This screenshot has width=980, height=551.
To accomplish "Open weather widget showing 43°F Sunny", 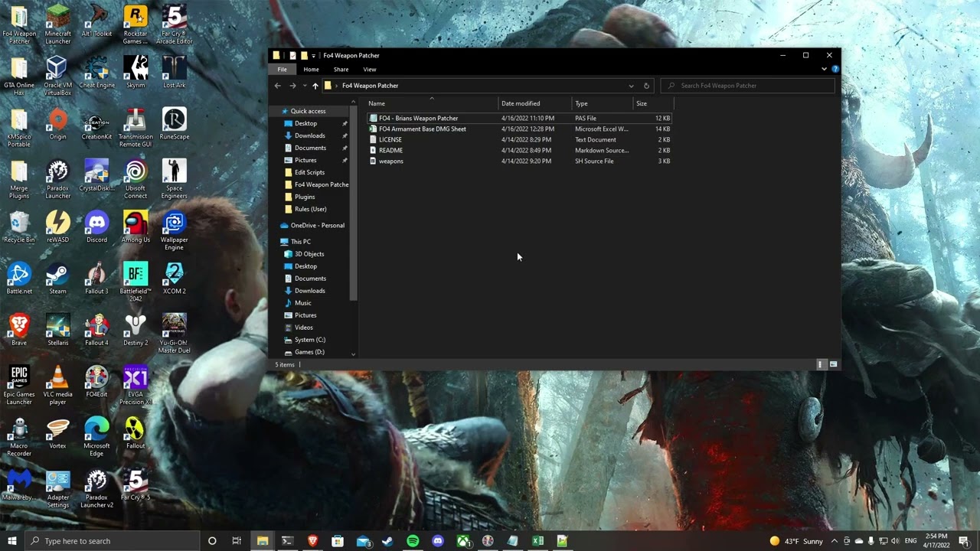I will (x=796, y=541).
